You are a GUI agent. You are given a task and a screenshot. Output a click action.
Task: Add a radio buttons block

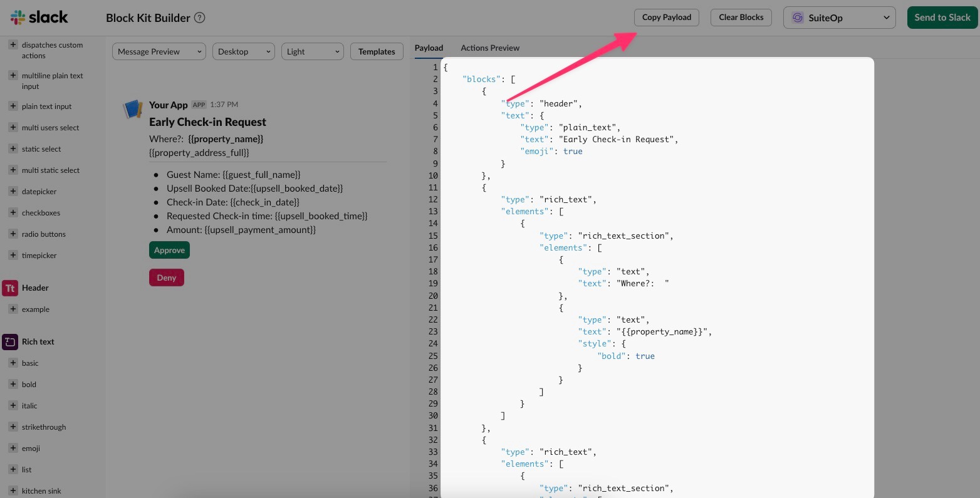(x=13, y=234)
